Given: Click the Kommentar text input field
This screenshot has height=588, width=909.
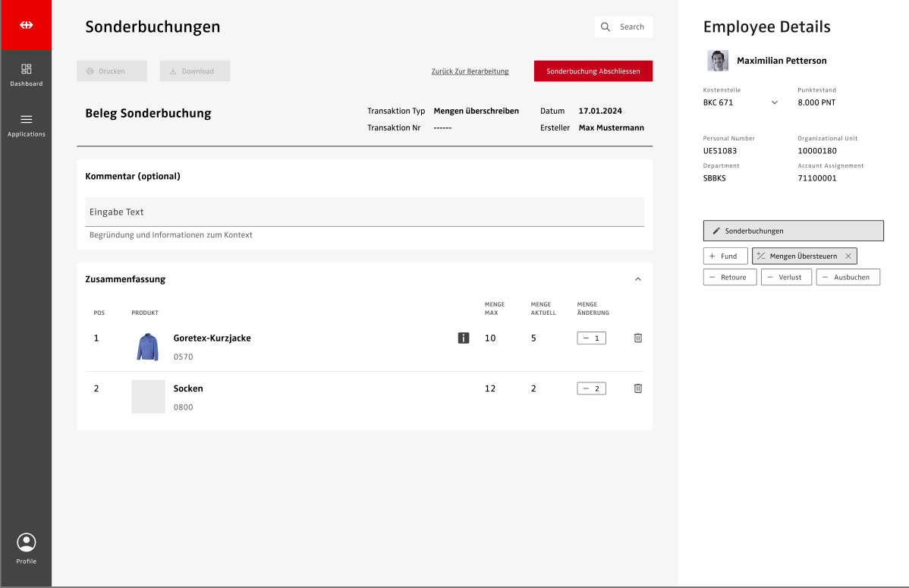Looking at the screenshot, I should [x=364, y=212].
